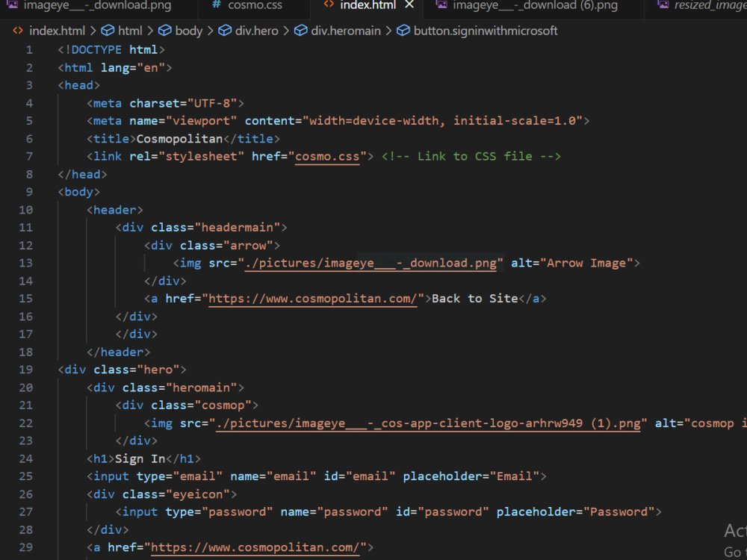This screenshot has width=747, height=560.
Task: Click the placeholder="Email" attribute
Action: click(x=471, y=476)
